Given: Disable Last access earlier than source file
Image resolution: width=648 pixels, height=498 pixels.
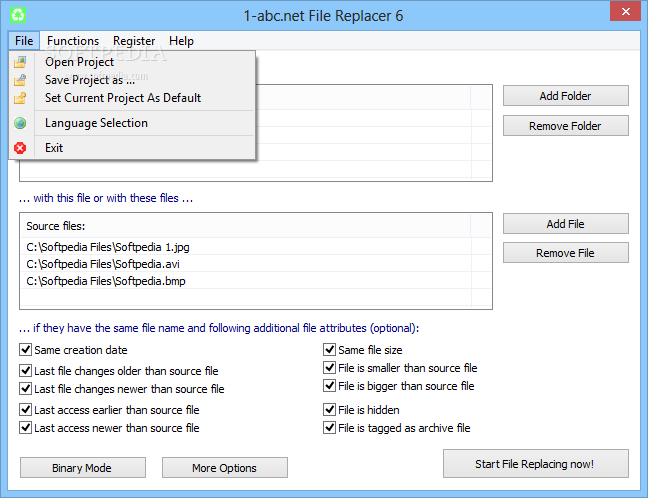Looking at the screenshot, I should (x=26, y=410).
